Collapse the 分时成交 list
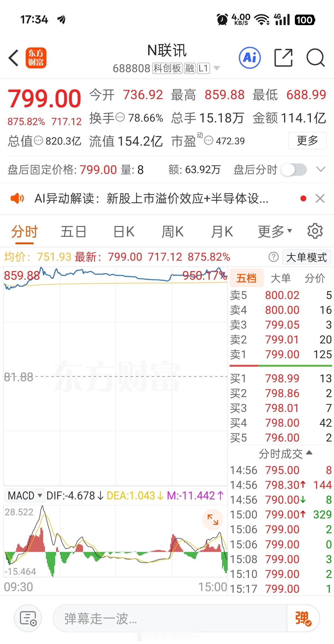334x644 pixels. (285, 454)
